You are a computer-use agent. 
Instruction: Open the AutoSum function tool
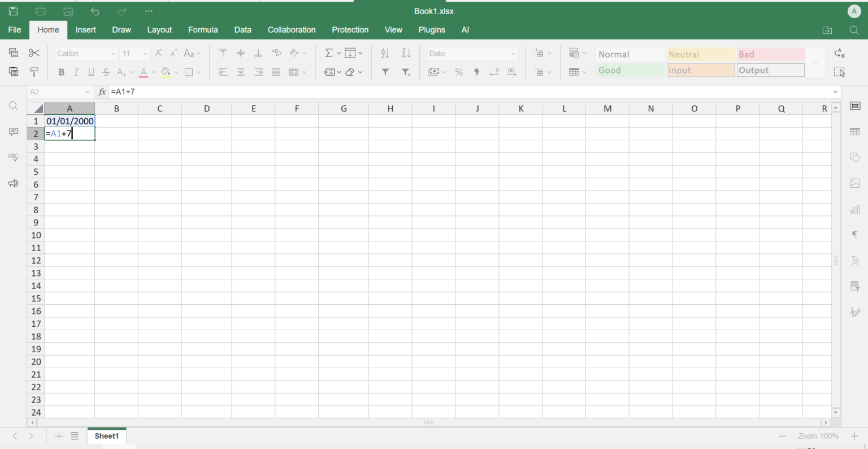click(329, 53)
